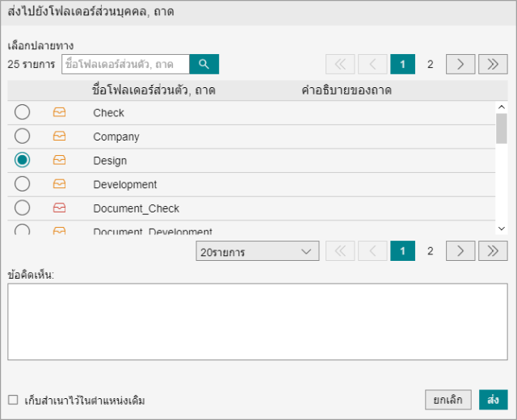Click the red tray icon beside Document_Check
This screenshot has height=420, width=517.
pos(59,208)
